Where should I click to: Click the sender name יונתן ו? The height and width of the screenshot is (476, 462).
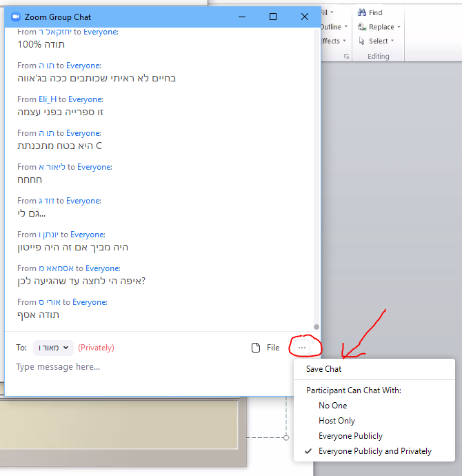(x=48, y=235)
